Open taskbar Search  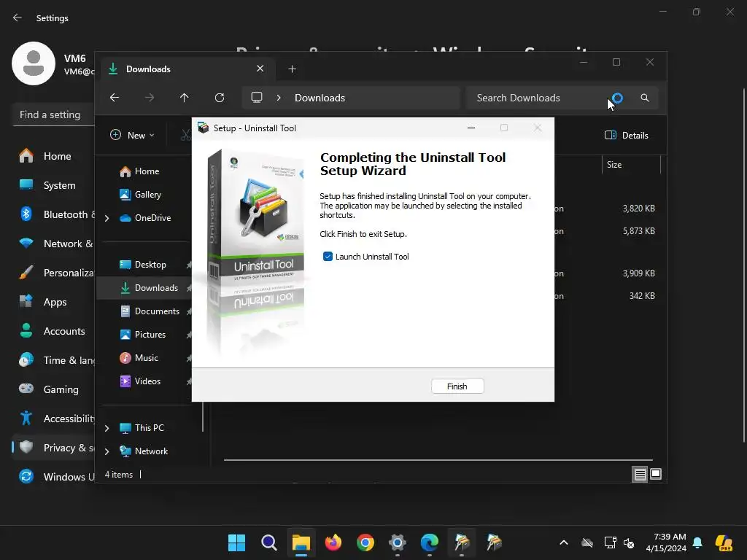coord(269,542)
